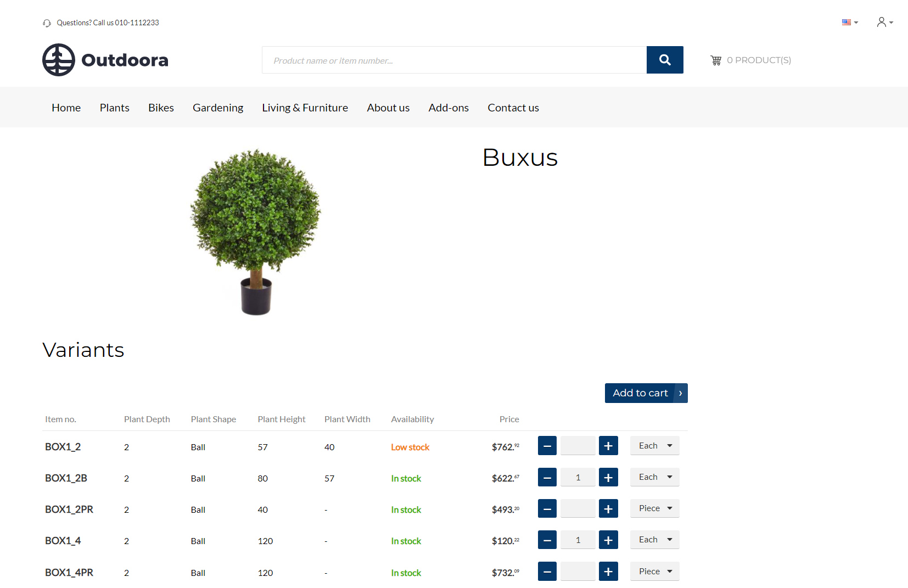908x588 pixels.
Task: Click the Low stock availability label
Action: (410, 447)
